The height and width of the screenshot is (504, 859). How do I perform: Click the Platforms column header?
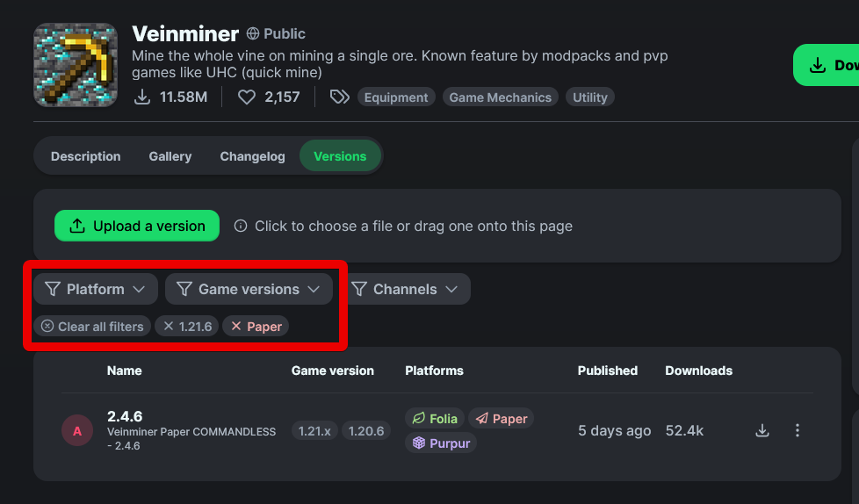coord(435,371)
